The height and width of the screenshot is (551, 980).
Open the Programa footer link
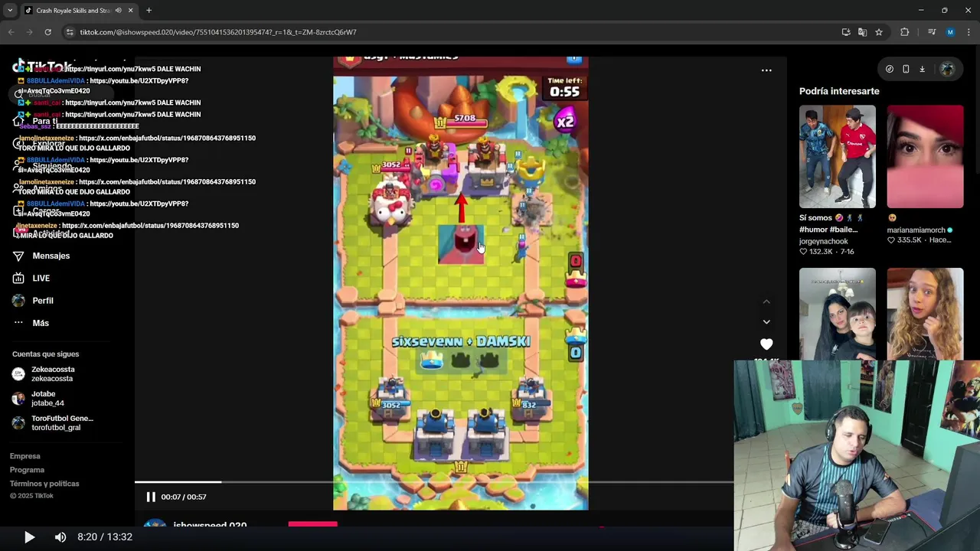27,470
